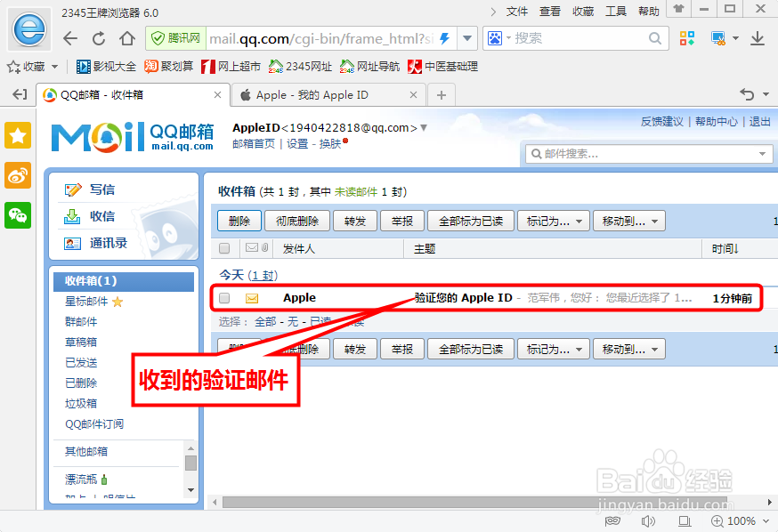Open 通讯录 contacts
The height and width of the screenshot is (532, 778).
[109, 243]
